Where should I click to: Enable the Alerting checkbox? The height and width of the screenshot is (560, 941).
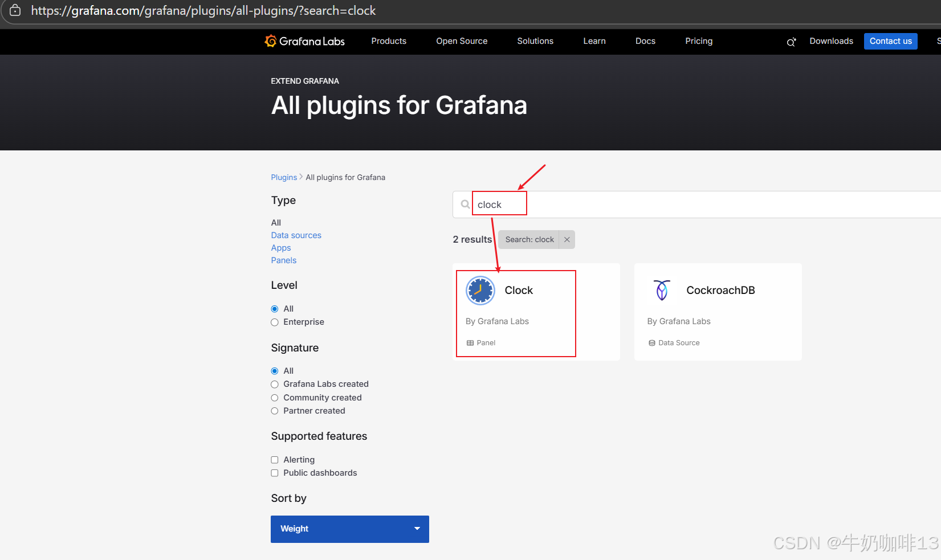pos(275,460)
